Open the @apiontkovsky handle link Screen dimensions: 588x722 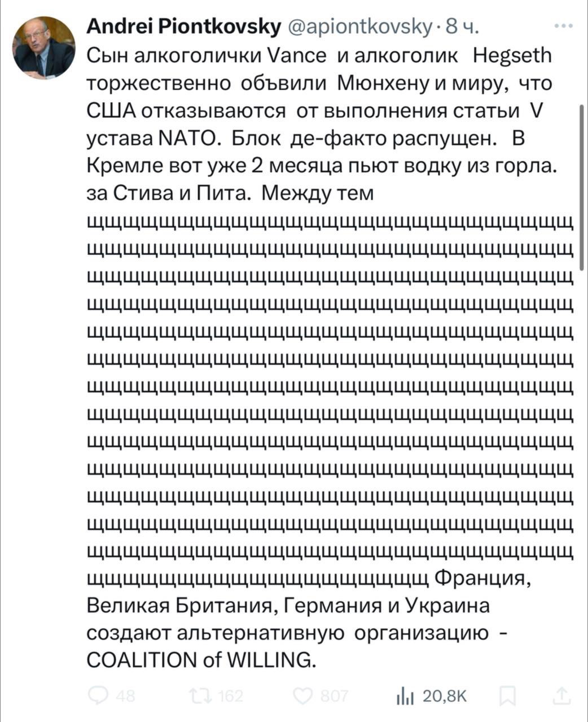coord(360,27)
